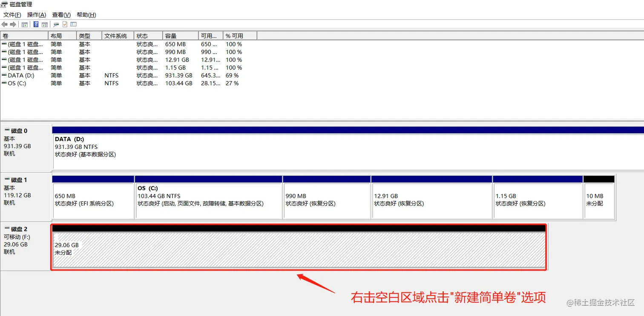Click the Forward arrow toolbar icon
This screenshot has width=644, height=316.
pos(13,24)
